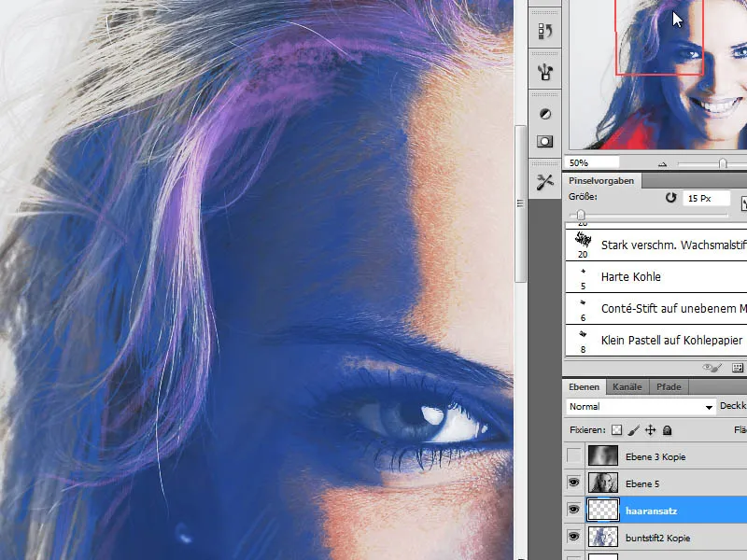Click the buntstift2 Kopie layer thumbnail
The height and width of the screenshot is (560, 747).
pos(603,537)
